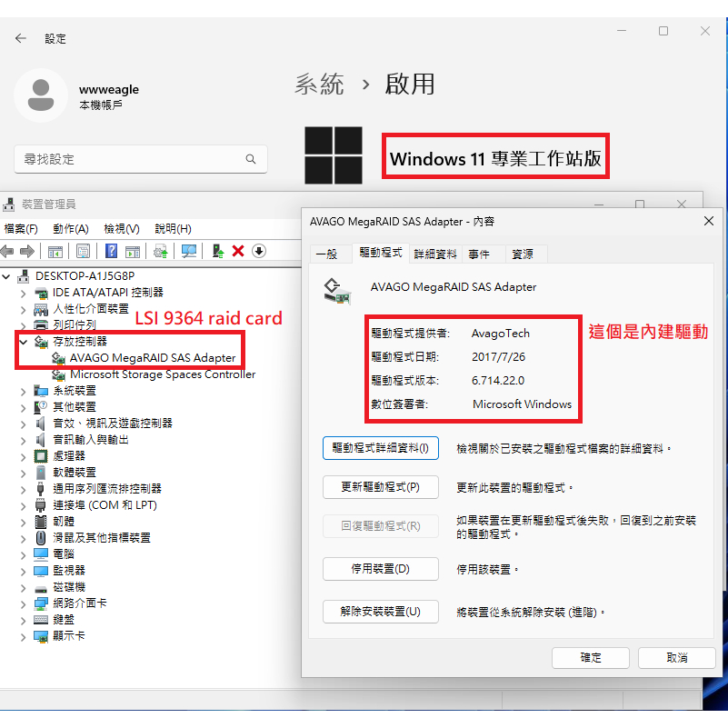This screenshot has height=728, width=728.
Task: Click the search magnifier in the 尋找設定 box
Action: 251,159
